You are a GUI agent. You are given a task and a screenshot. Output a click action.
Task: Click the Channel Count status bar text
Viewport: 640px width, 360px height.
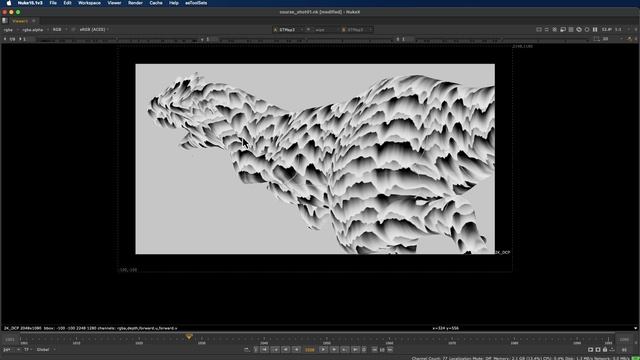(x=429, y=358)
